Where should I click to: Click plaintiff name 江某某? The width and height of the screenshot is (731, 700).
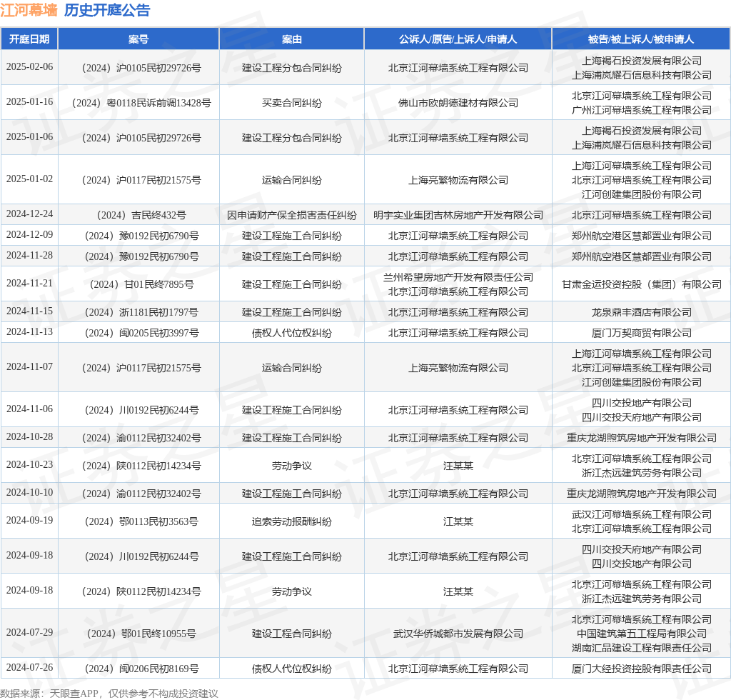458,521
